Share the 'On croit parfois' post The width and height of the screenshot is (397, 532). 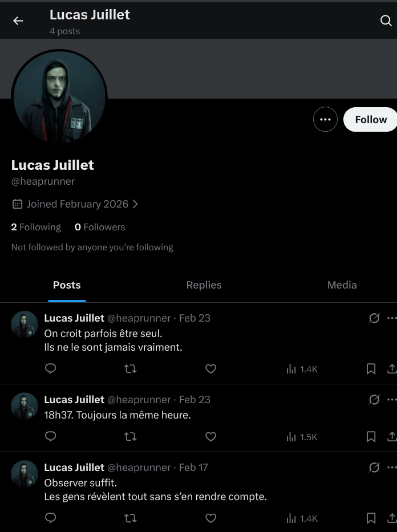click(391, 369)
